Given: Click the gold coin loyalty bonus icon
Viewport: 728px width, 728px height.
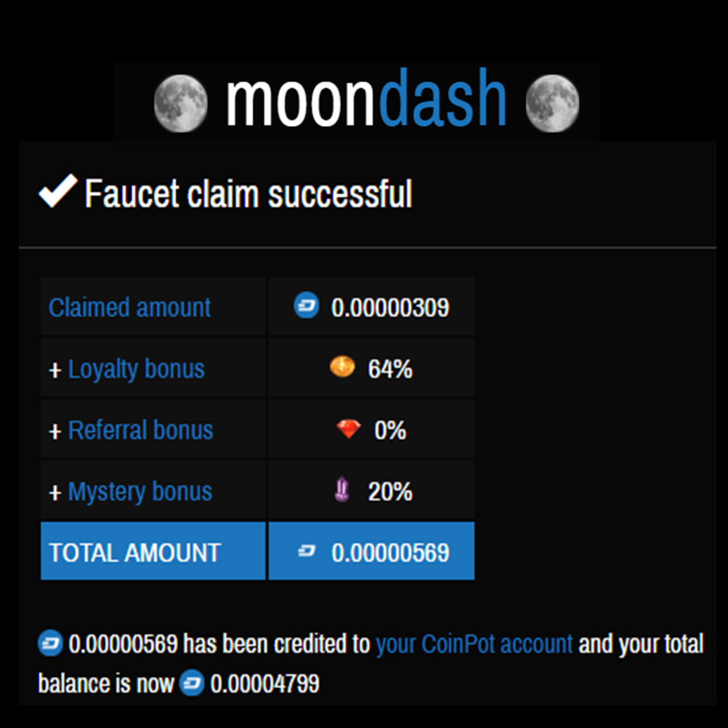Looking at the screenshot, I should [x=342, y=367].
